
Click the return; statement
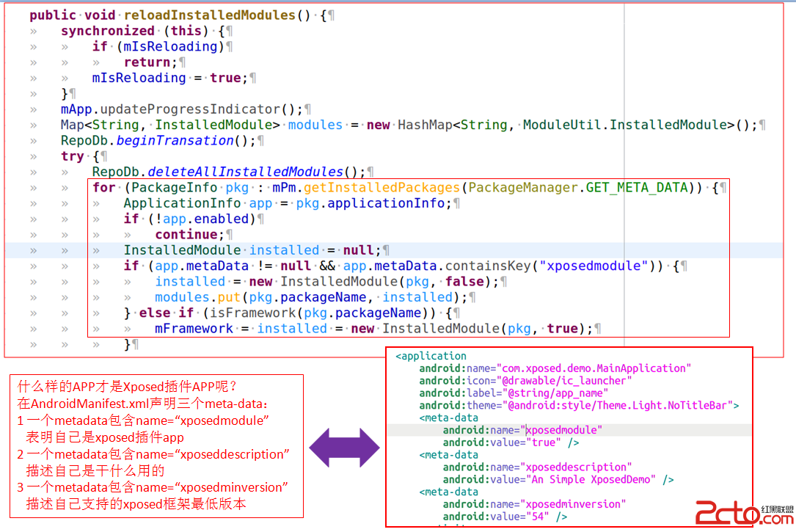[151, 62]
